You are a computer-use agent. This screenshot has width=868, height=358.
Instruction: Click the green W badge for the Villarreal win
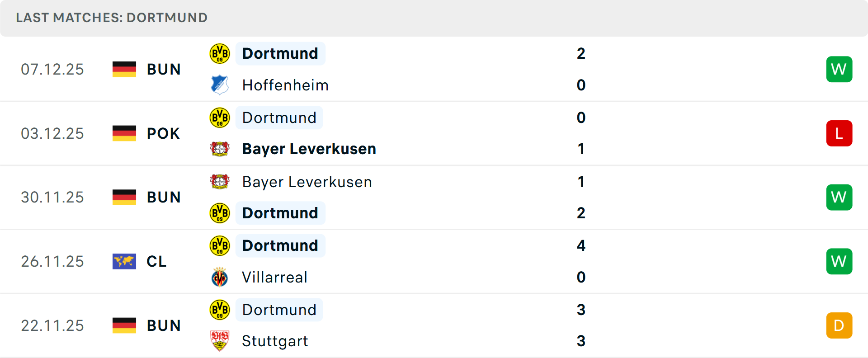(839, 261)
